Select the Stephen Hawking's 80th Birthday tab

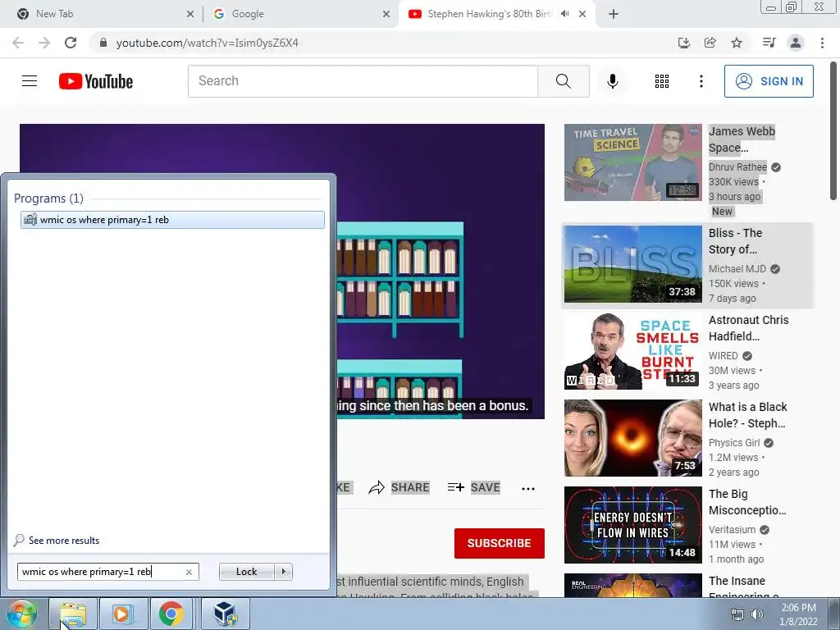[x=495, y=14]
